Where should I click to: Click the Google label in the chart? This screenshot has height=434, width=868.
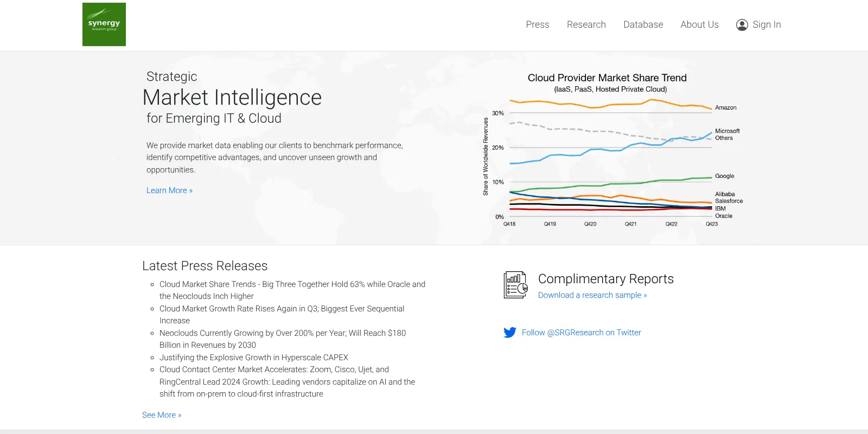[725, 176]
